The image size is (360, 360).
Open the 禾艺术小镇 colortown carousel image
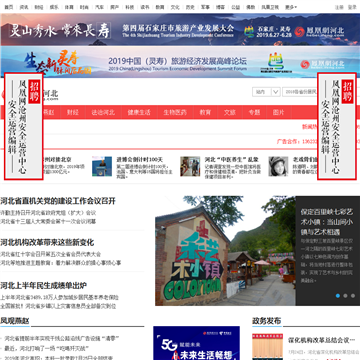[x=225, y=251]
